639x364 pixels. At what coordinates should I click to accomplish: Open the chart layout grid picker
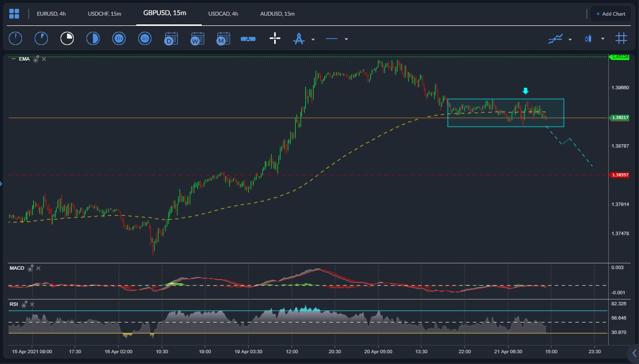point(14,13)
